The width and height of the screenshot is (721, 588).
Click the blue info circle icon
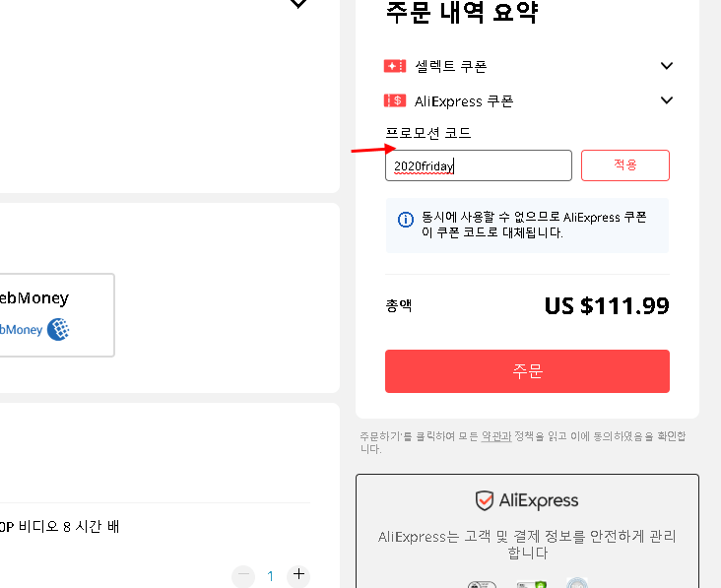click(405, 220)
